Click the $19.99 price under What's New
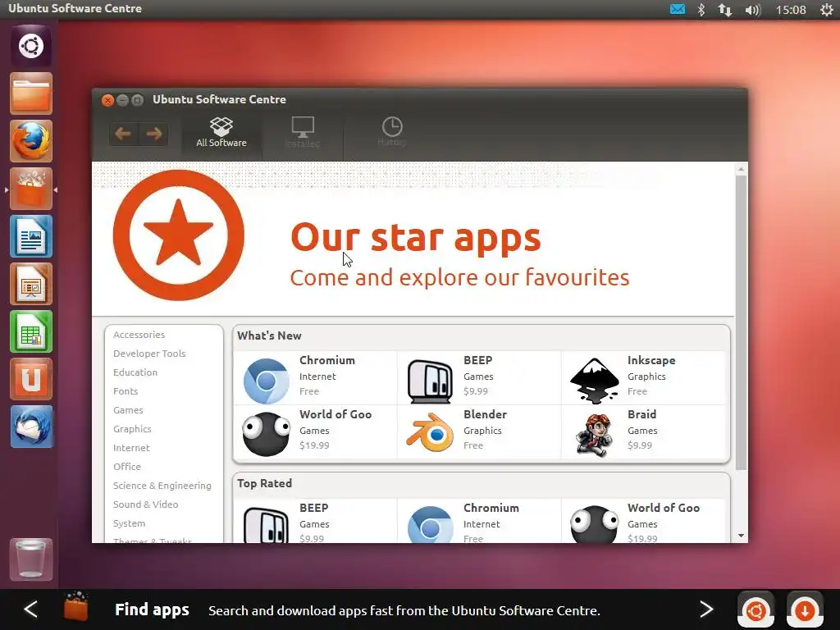Screen dimensions: 840x630 (x=314, y=445)
